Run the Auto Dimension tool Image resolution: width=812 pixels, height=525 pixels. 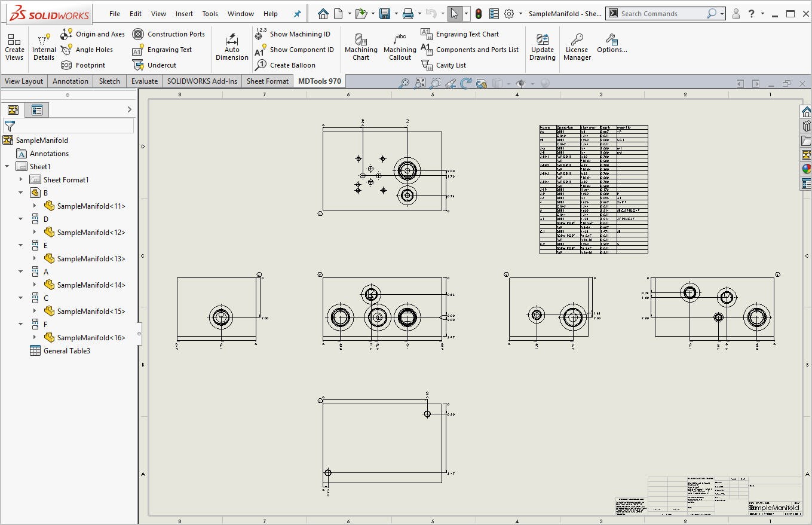pos(232,47)
